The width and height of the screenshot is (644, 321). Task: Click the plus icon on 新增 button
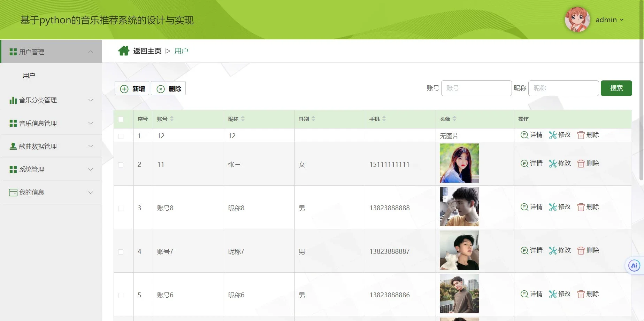point(124,89)
